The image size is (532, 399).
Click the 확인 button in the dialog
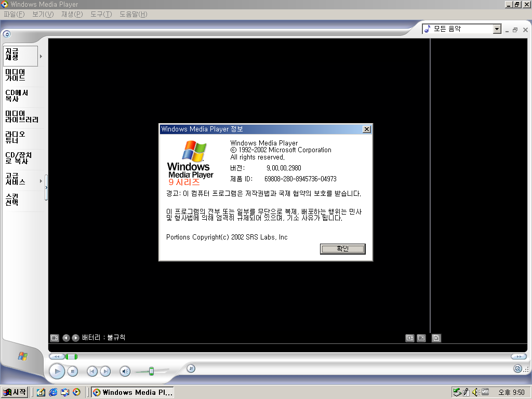(x=343, y=249)
